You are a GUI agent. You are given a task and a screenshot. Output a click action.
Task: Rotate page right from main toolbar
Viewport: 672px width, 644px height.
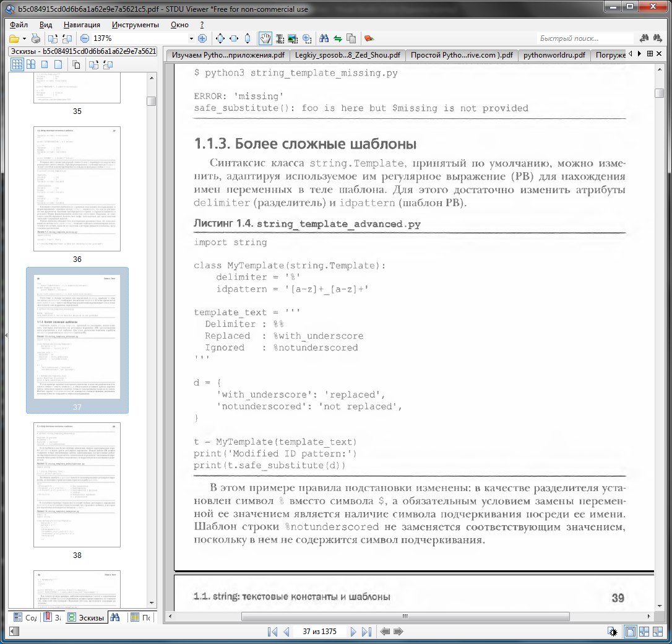tap(67, 38)
